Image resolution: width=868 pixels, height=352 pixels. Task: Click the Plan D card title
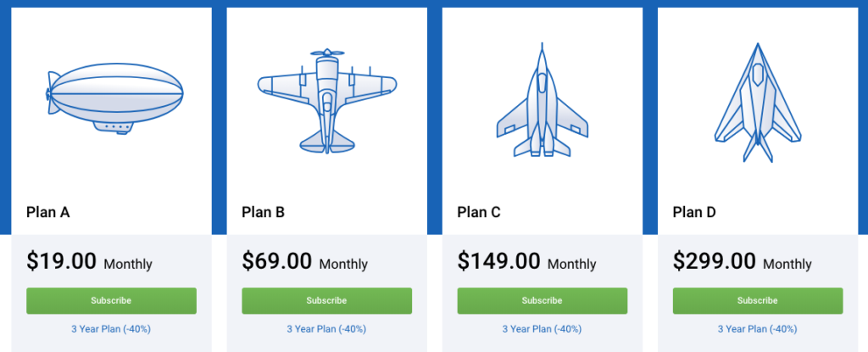point(694,212)
